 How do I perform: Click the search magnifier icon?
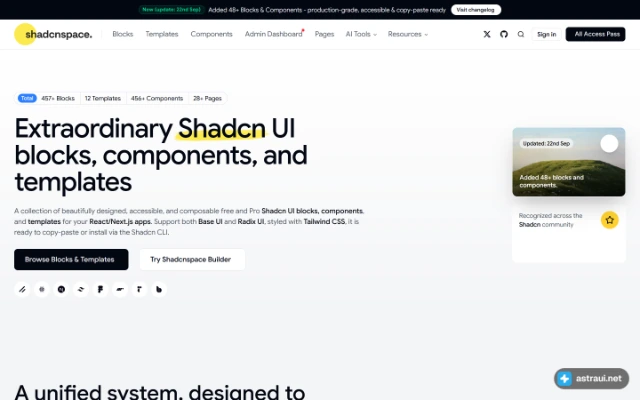tap(521, 34)
